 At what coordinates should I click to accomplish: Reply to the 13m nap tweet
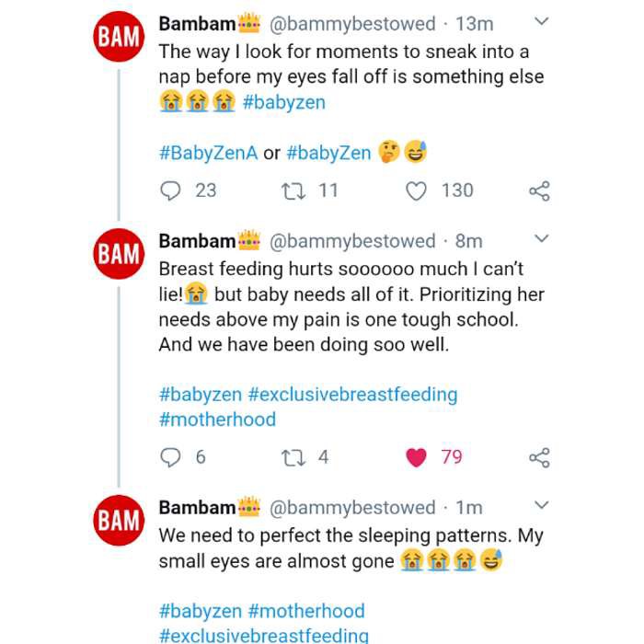tap(171, 190)
